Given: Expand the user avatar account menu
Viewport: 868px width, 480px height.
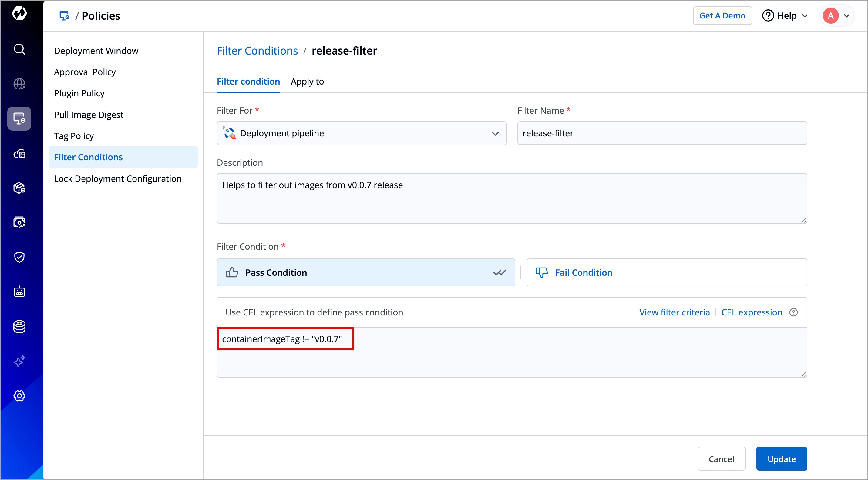Looking at the screenshot, I should [x=837, y=16].
